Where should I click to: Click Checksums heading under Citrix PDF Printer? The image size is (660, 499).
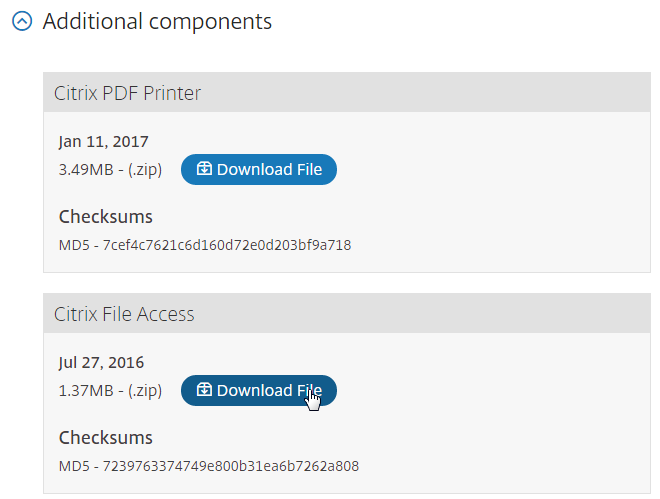click(x=105, y=217)
